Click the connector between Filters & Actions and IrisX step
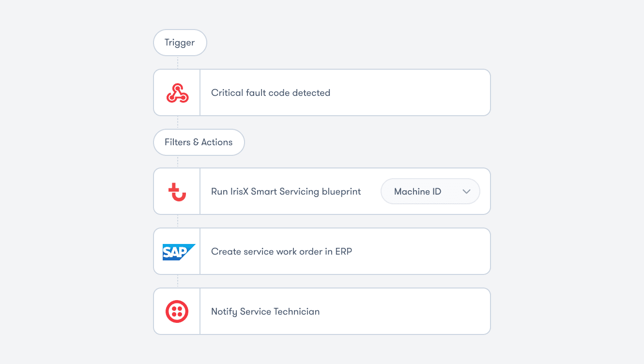The width and height of the screenshot is (644, 364). (x=178, y=162)
